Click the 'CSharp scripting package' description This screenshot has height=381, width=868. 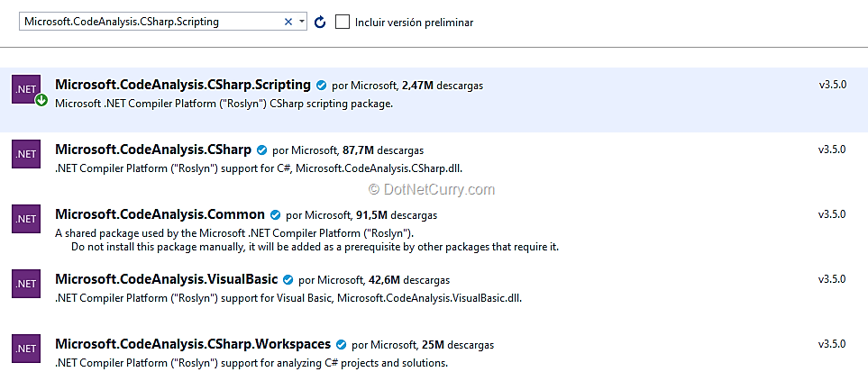[224, 104]
